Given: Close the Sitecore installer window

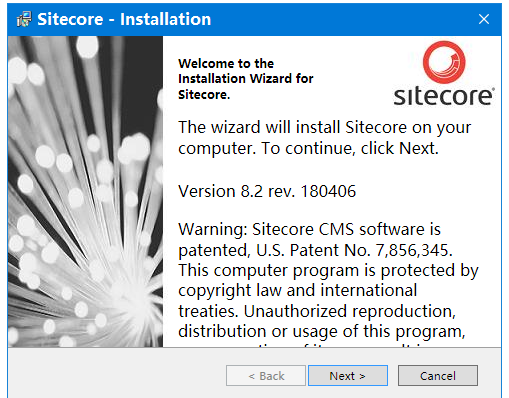Looking at the screenshot, I should [x=484, y=19].
